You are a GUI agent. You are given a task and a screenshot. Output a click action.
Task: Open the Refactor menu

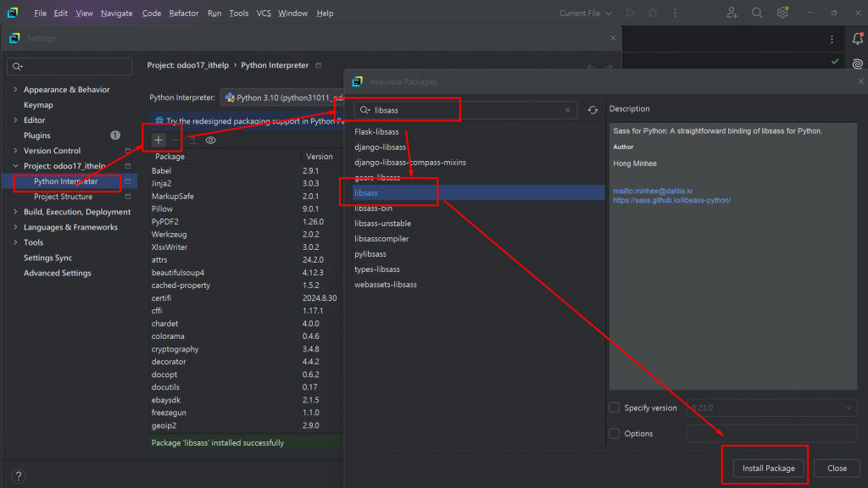(184, 13)
